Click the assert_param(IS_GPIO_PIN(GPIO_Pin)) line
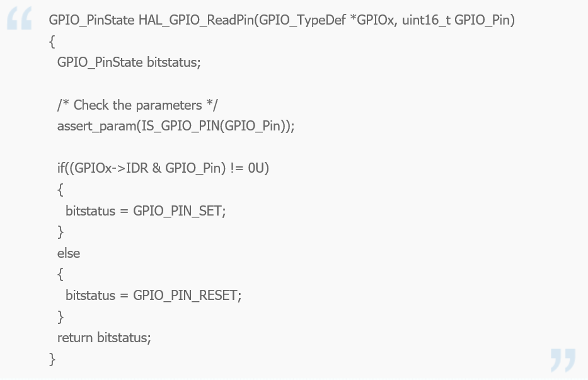Image resolution: width=588 pixels, height=380 pixels. (x=176, y=126)
